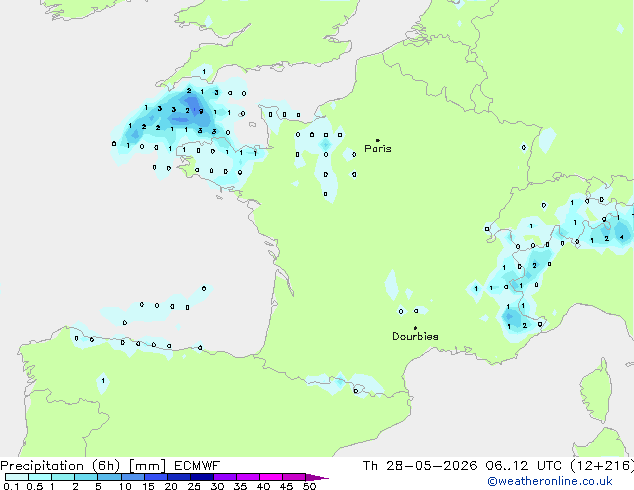Click the 35–40 mm legend color box
This screenshot has height=490, width=634.
(x=247, y=477)
